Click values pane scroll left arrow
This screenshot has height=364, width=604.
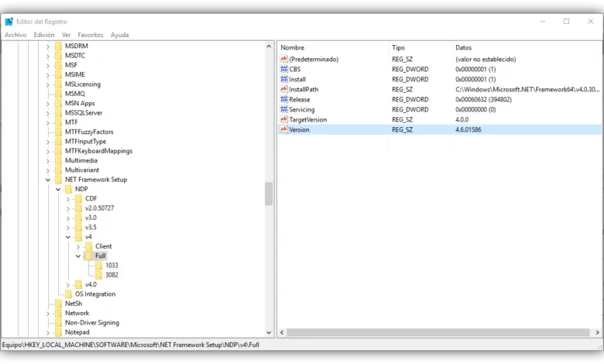pyautogui.click(x=282, y=332)
